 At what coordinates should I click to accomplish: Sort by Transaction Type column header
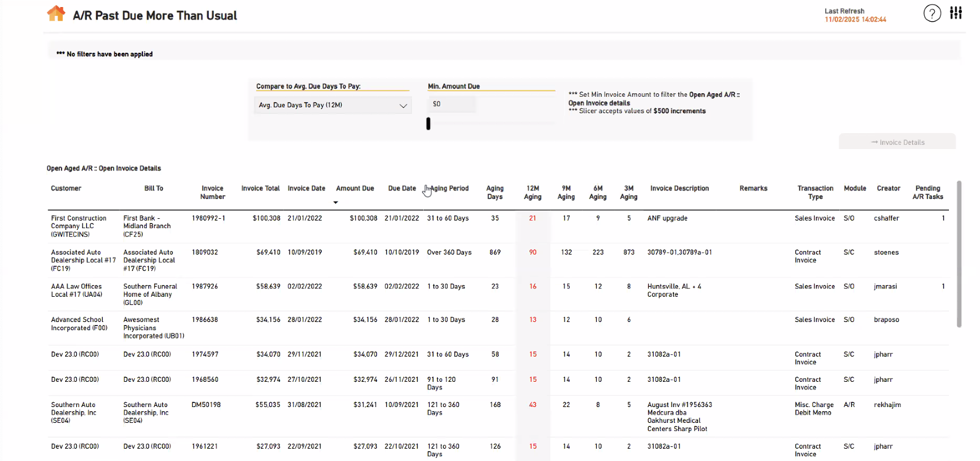(815, 192)
